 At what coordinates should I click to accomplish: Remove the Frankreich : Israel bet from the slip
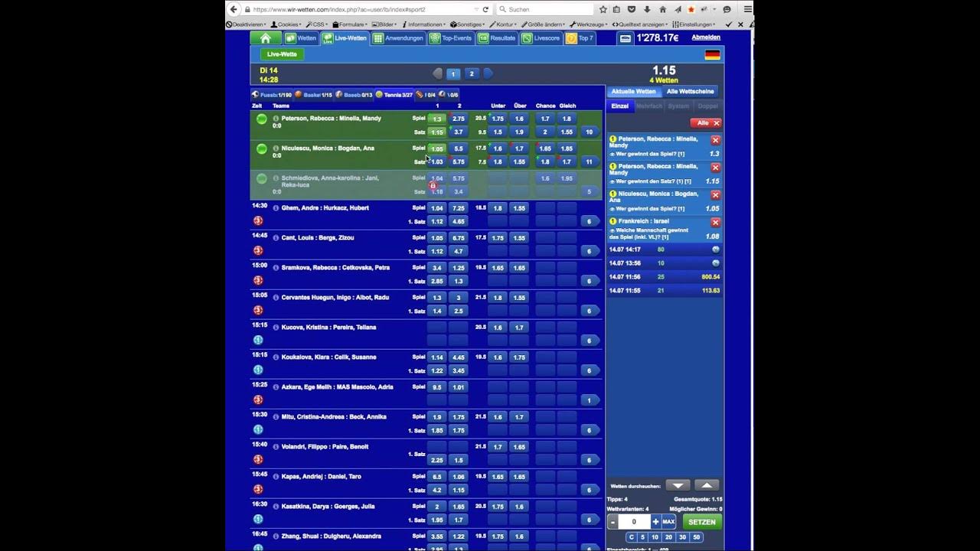(715, 222)
